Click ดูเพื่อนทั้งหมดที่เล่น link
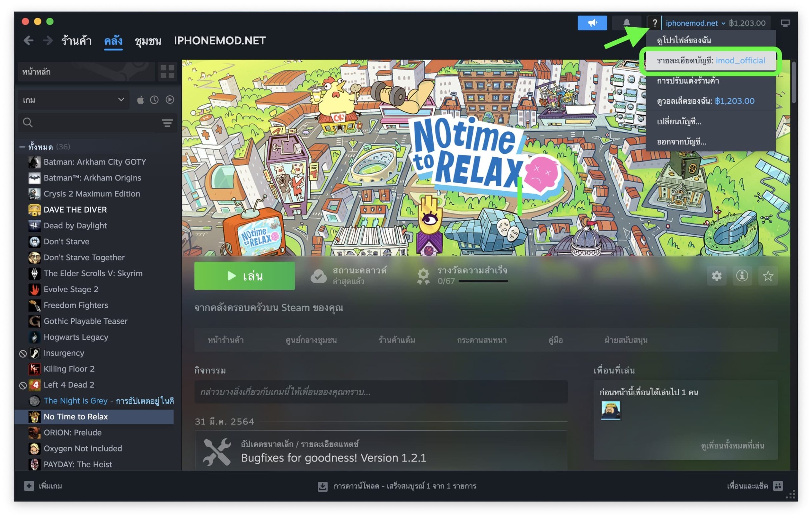This screenshot has height=518, width=812. 732,445
